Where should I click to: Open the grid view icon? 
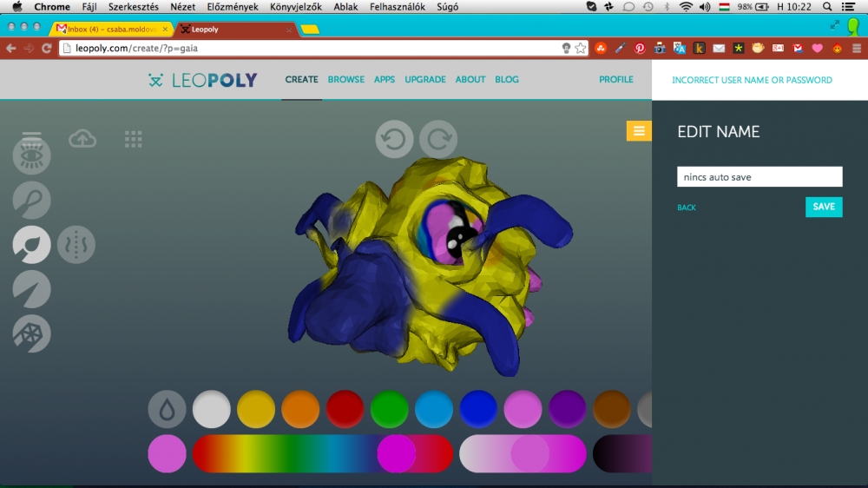coord(133,139)
